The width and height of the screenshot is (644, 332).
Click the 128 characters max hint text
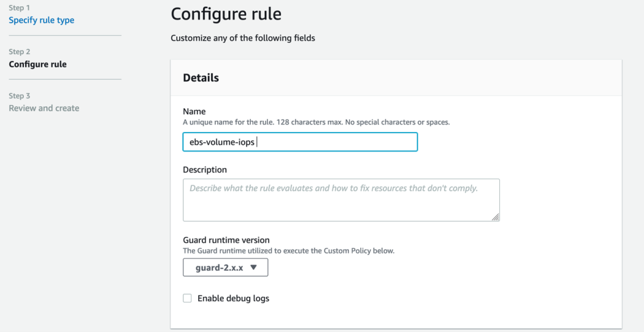(x=316, y=123)
